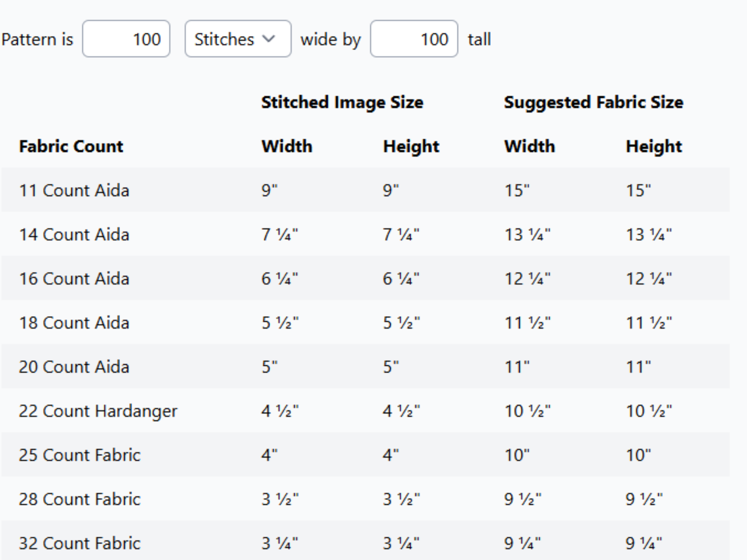747x560 pixels.
Task: Click the Suggested Fabric Size header
Action: click(x=593, y=102)
